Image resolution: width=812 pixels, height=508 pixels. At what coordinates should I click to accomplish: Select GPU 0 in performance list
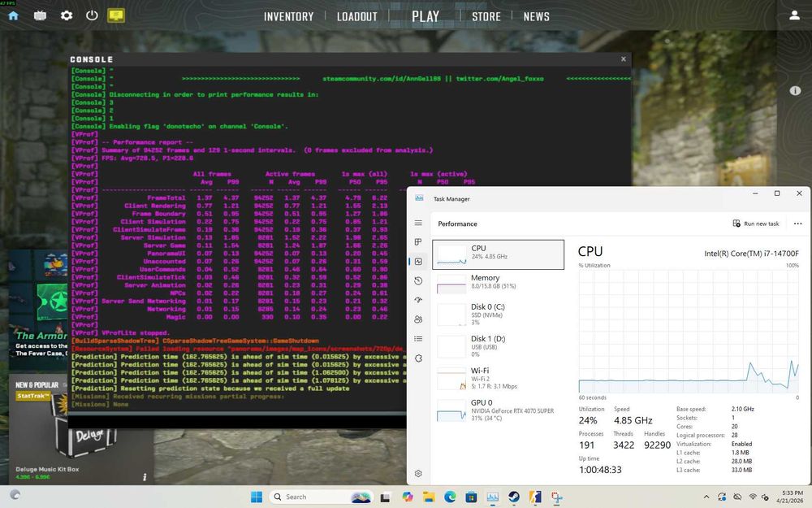[499, 410]
